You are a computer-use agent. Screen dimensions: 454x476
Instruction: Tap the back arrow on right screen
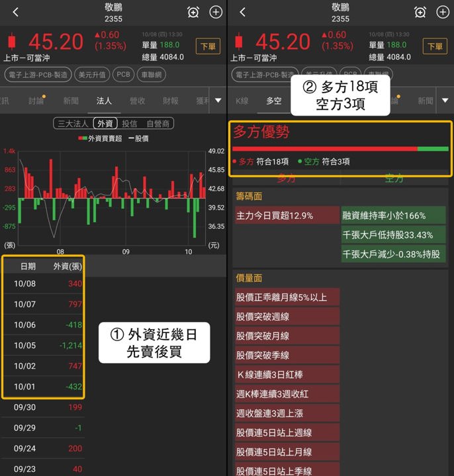pyautogui.click(x=242, y=12)
